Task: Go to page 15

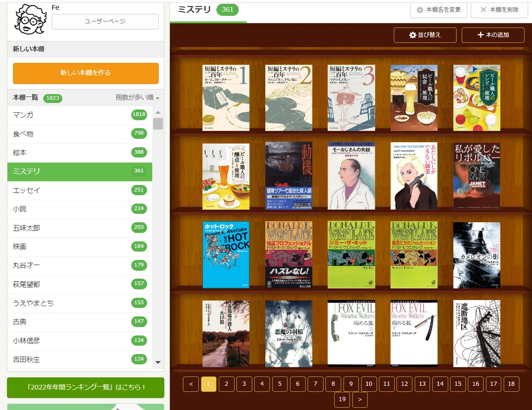Action: coord(458,384)
